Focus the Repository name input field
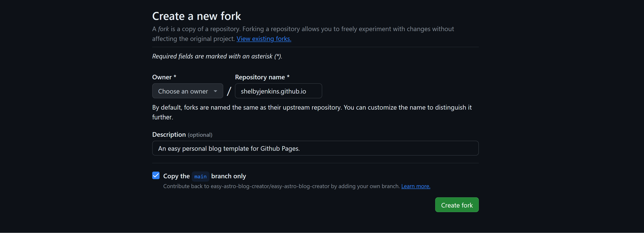The width and height of the screenshot is (644, 233). 278,91
